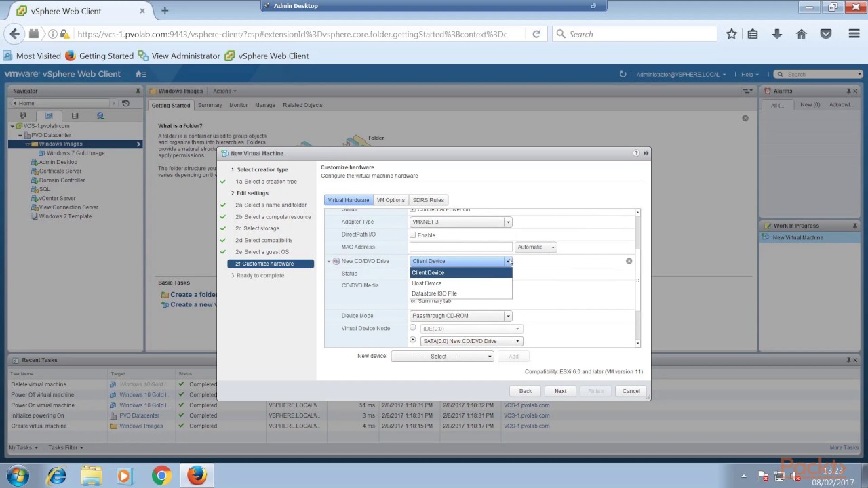Click Next in the wizard

tap(560, 391)
